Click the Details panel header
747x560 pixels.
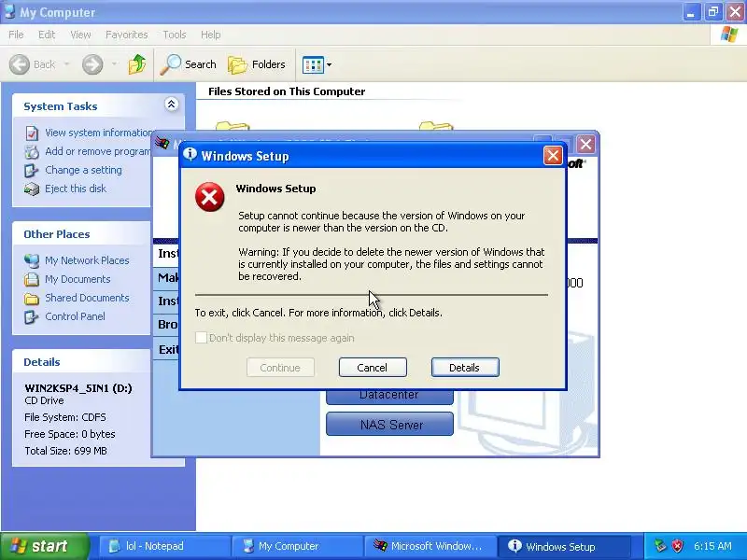(81, 362)
